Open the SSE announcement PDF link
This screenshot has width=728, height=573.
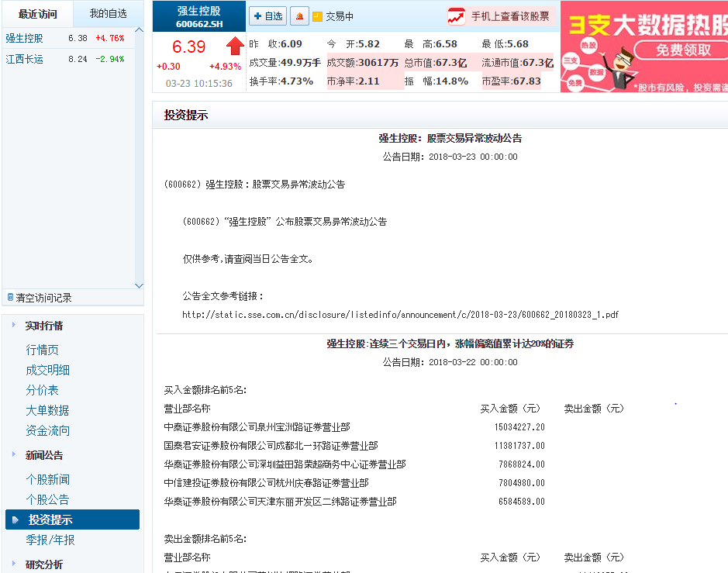[400, 315]
